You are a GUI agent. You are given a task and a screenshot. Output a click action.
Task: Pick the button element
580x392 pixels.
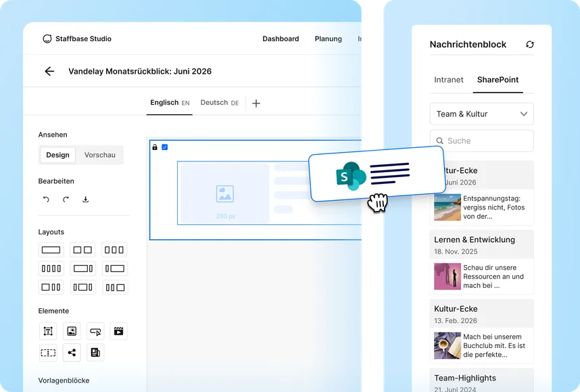click(95, 331)
